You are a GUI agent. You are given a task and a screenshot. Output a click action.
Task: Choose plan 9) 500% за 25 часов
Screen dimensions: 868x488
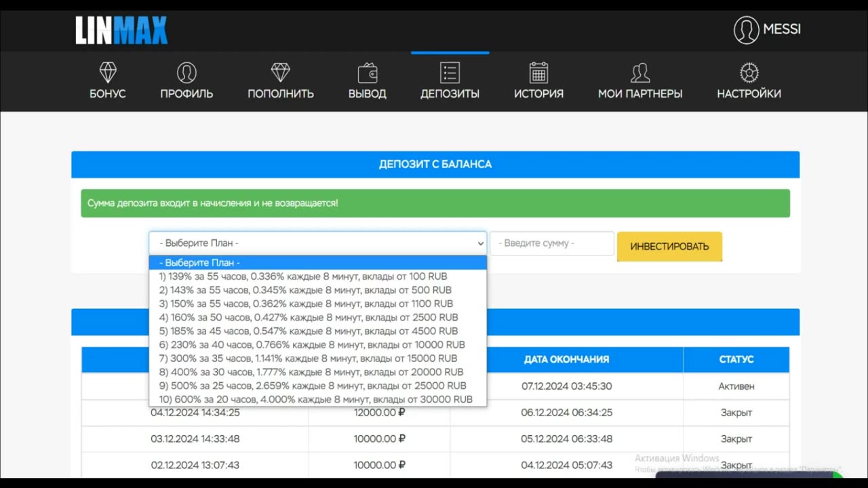click(318, 386)
